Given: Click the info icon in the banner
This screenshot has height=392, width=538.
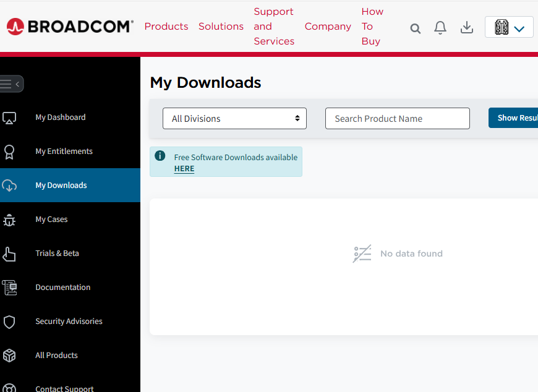Looking at the screenshot, I should [160, 156].
